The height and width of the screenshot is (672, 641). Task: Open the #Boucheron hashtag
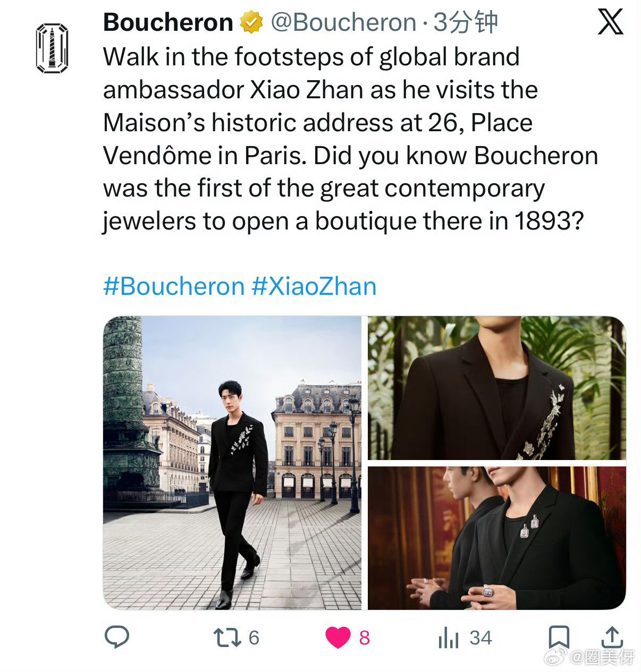(173, 286)
